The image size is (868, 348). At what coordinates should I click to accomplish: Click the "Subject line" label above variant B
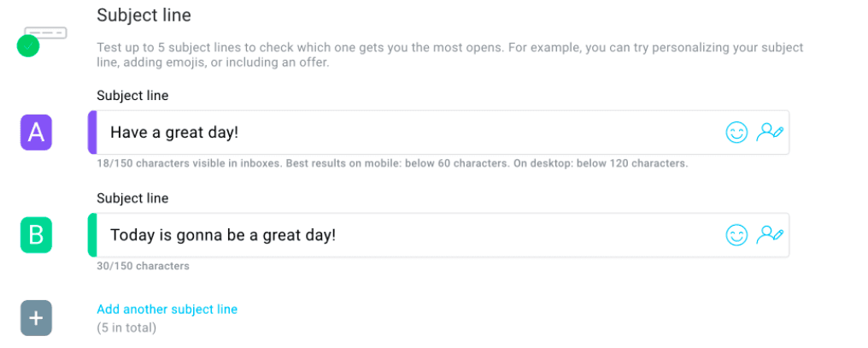(x=132, y=198)
